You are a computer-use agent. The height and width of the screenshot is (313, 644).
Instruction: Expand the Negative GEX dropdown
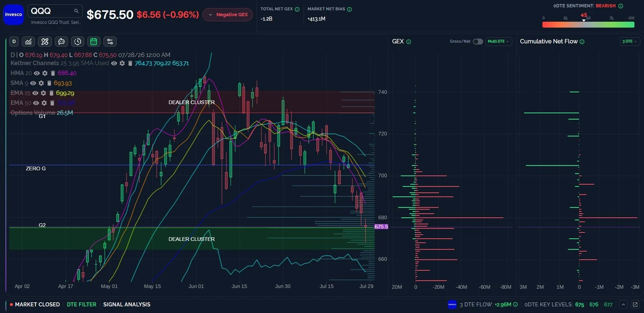point(227,15)
